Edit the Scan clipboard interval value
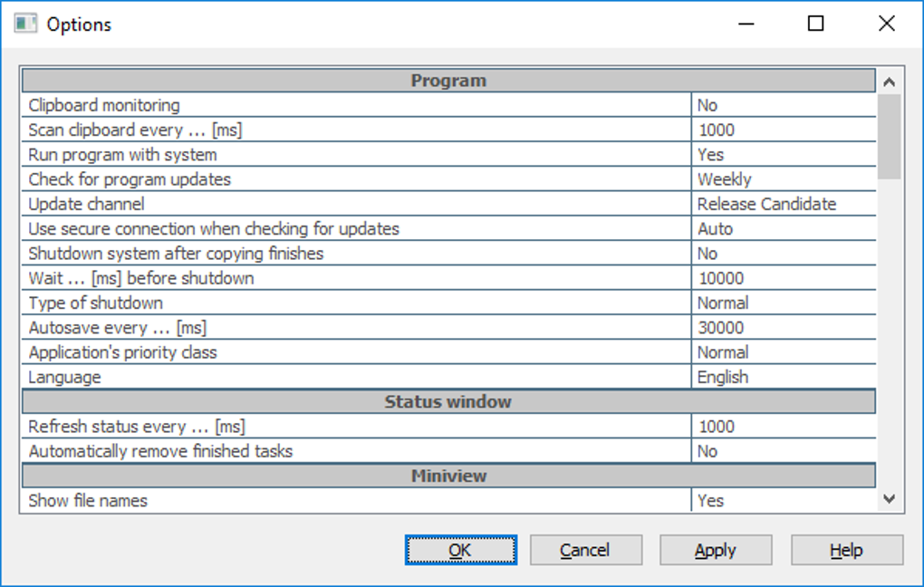924x587 pixels. (784, 129)
